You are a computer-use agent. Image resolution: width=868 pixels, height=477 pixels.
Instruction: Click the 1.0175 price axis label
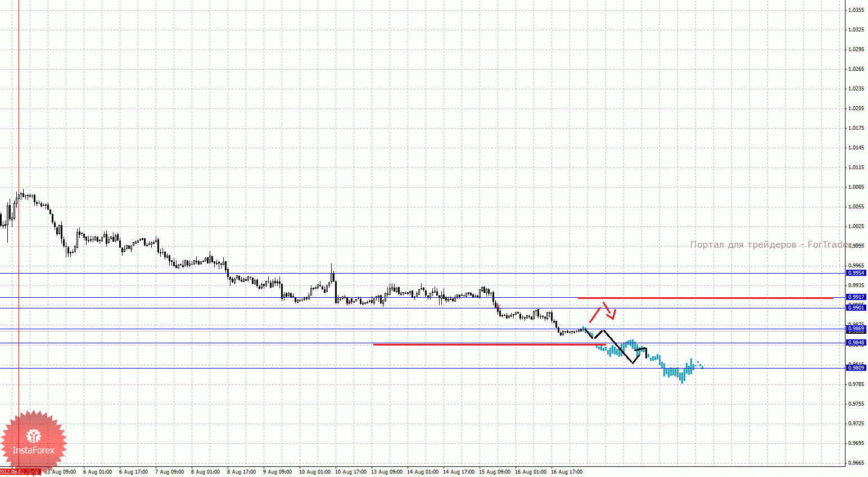tap(856, 128)
